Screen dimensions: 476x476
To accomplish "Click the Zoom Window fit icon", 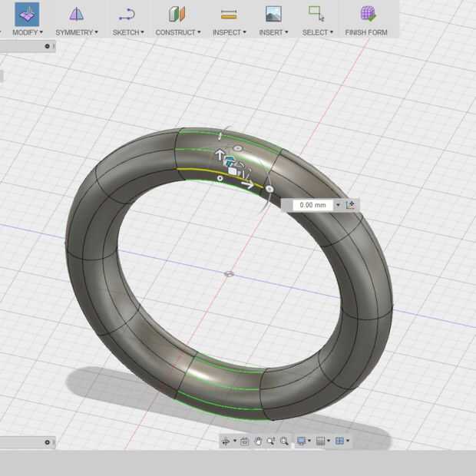I will pyautogui.click(x=284, y=441).
